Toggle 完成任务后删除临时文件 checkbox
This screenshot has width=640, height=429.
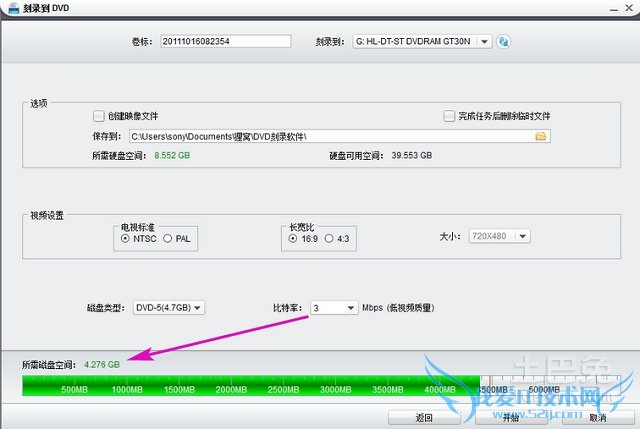click(449, 116)
